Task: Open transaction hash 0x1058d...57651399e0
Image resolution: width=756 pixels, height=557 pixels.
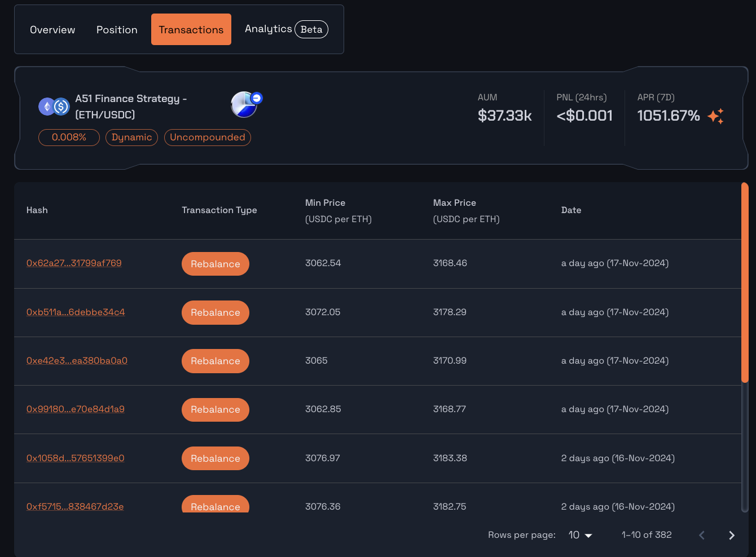Action: 76,458
